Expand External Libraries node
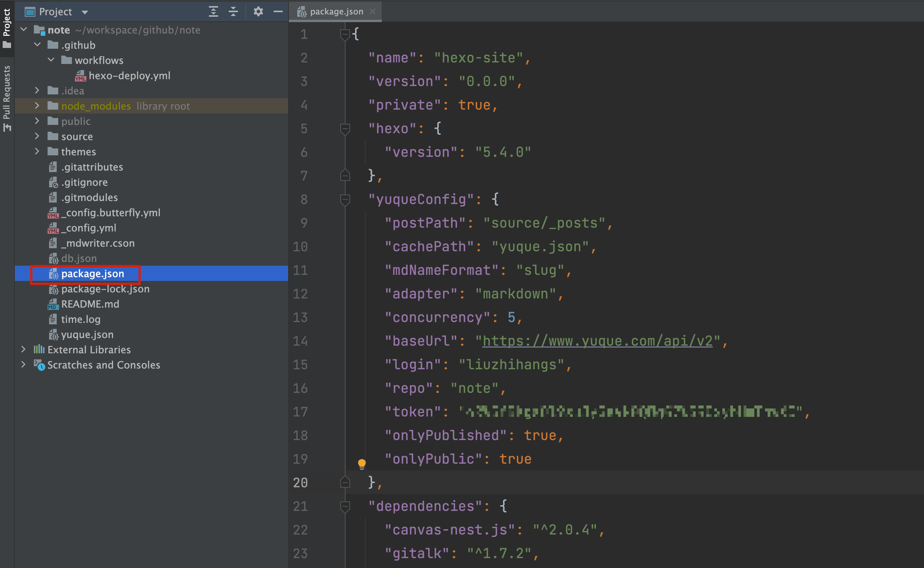Viewport: 924px width, 568px height. coord(23,349)
